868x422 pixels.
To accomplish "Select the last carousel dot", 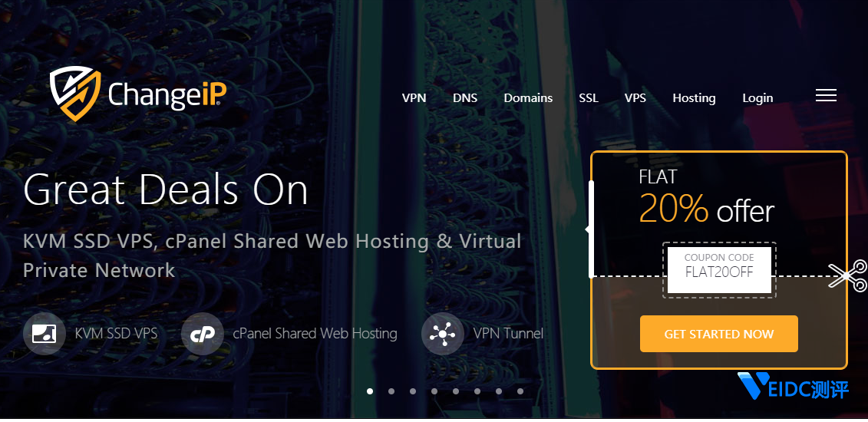I will [x=520, y=391].
